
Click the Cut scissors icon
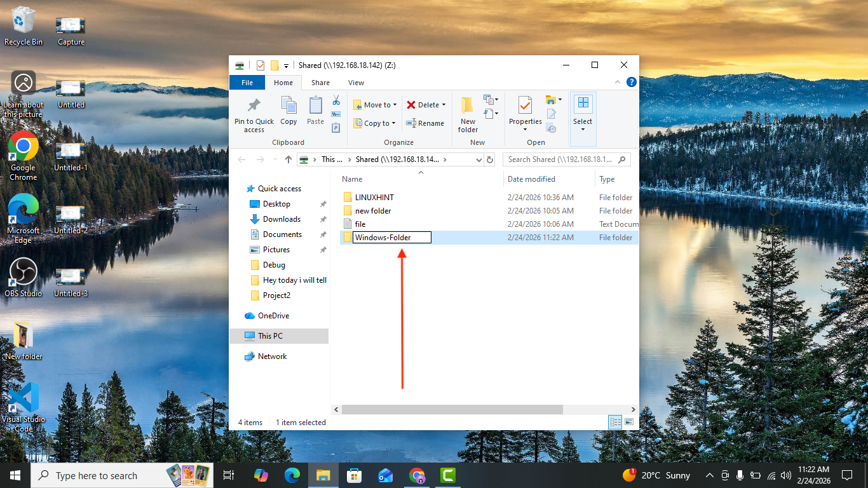(336, 100)
